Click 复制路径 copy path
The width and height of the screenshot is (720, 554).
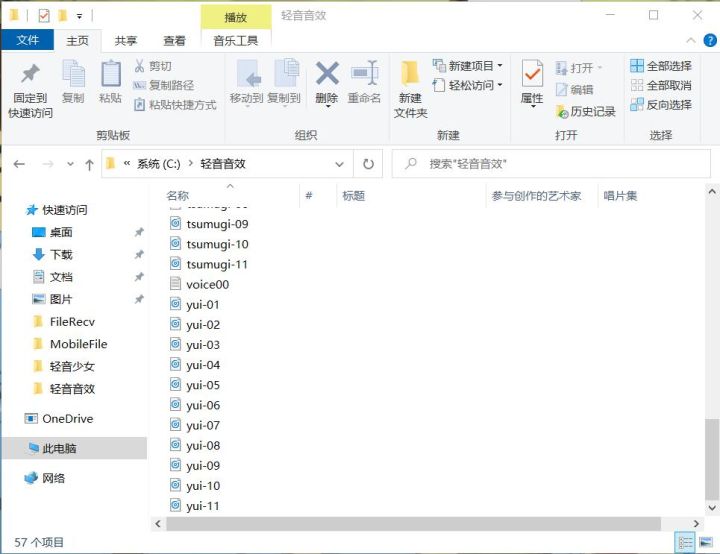[163, 85]
